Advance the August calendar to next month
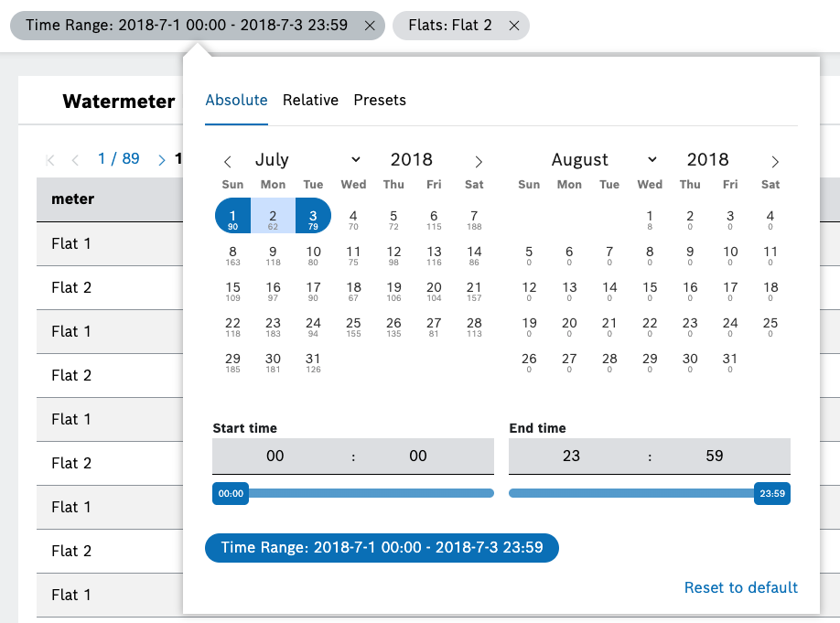Screen dimensions: 840x623 [774, 162]
